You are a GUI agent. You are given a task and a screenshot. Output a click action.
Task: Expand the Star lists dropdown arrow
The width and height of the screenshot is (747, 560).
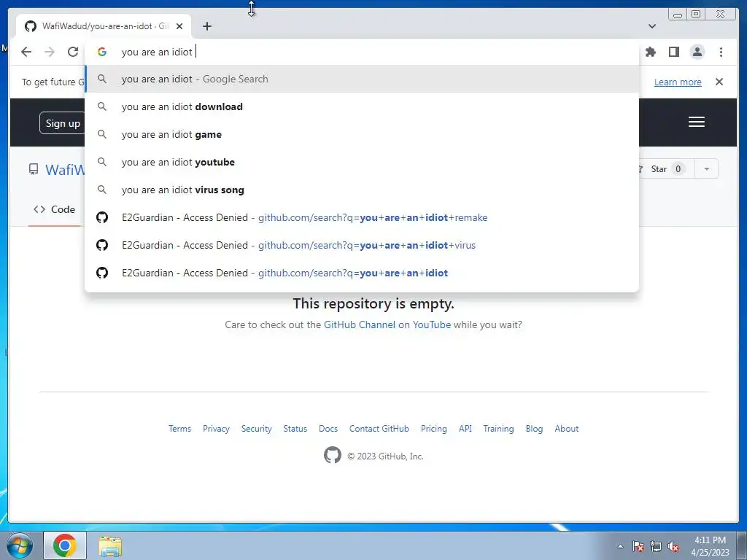(x=706, y=169)
